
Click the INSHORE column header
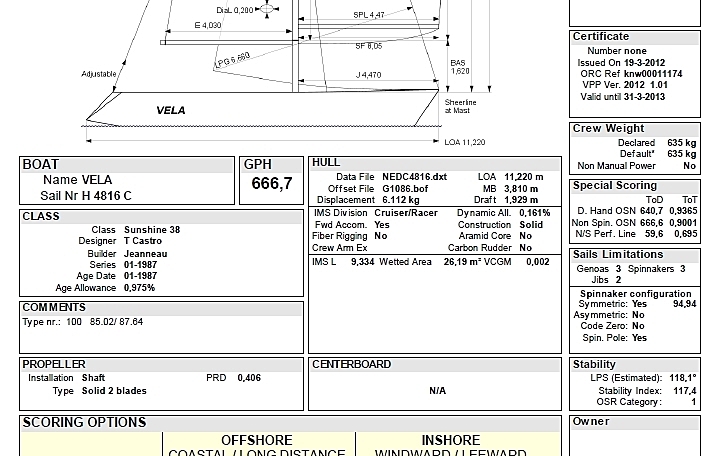pos(451,440)
